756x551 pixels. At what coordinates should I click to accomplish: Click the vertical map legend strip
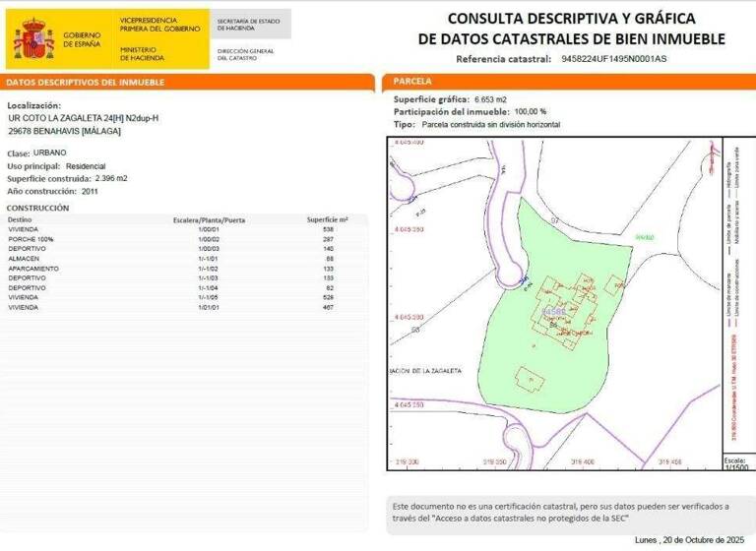tap(733, 295)
